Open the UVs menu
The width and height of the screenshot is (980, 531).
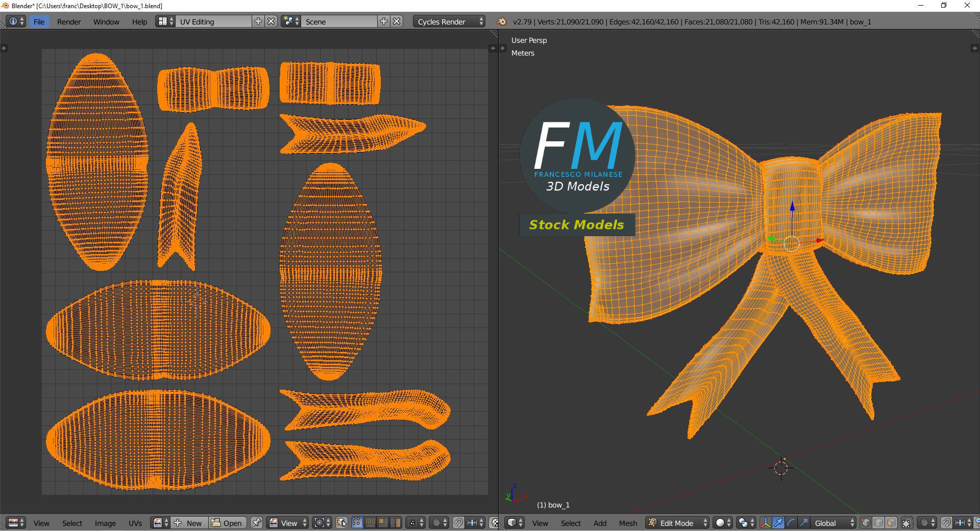coord(135,523)
